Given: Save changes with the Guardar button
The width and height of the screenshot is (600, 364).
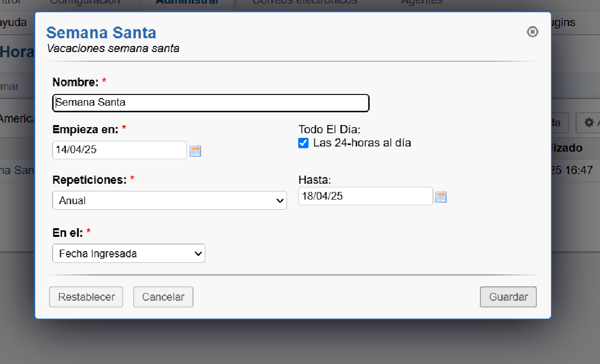Looking at the screenshot, I should click(508, 297).
